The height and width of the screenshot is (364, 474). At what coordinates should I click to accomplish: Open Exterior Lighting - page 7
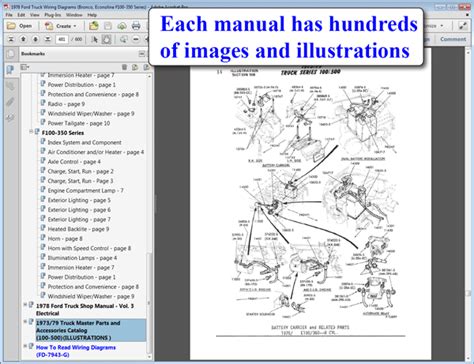click(x=79, y=219)
